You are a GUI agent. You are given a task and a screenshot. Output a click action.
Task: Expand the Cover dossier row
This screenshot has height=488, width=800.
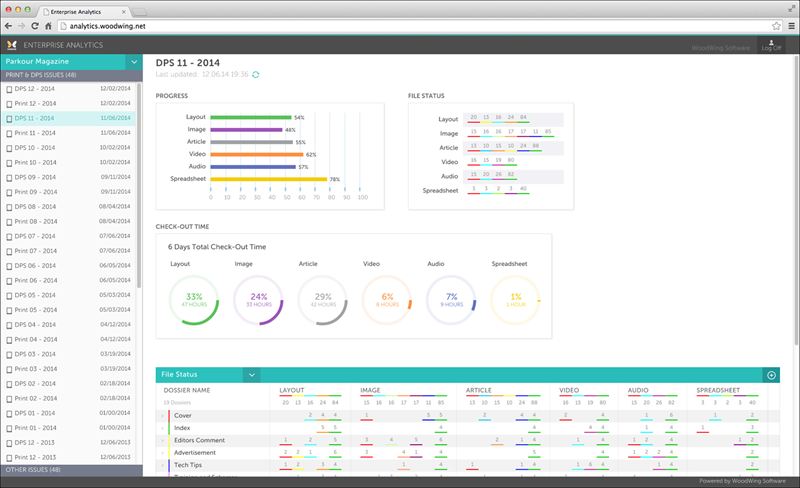click(x=163, y=415)
